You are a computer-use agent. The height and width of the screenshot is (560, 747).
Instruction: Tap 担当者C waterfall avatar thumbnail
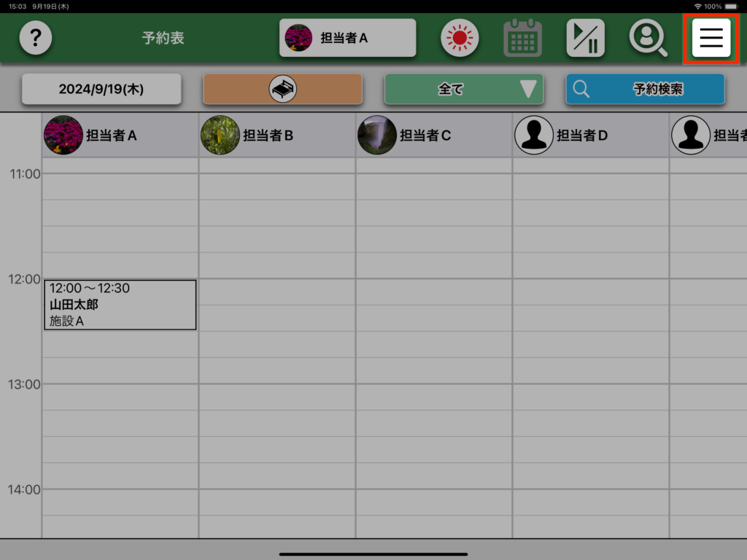click(x=377, y=135)
